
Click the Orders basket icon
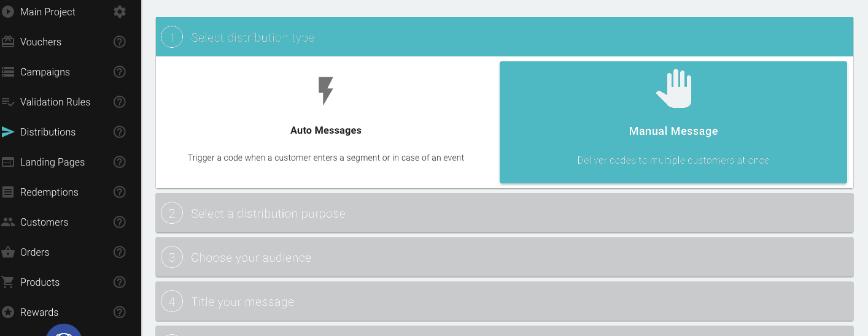pyautogui.click(x=8, y=252)
